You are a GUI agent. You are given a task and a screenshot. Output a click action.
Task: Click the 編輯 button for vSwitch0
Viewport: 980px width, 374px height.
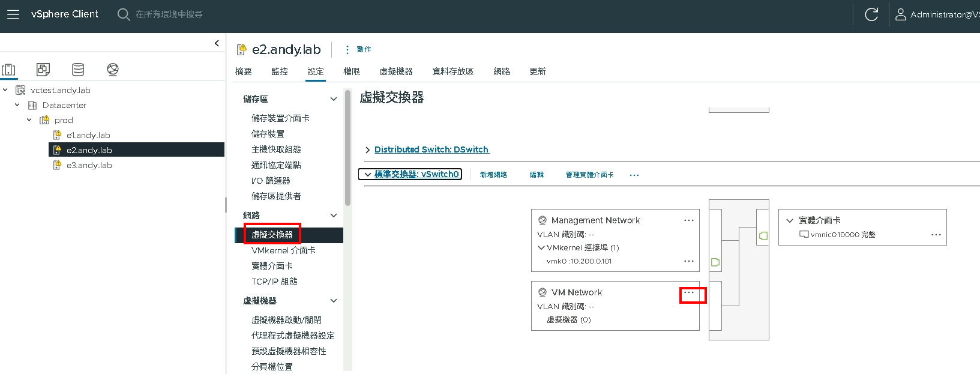[537, 175]
